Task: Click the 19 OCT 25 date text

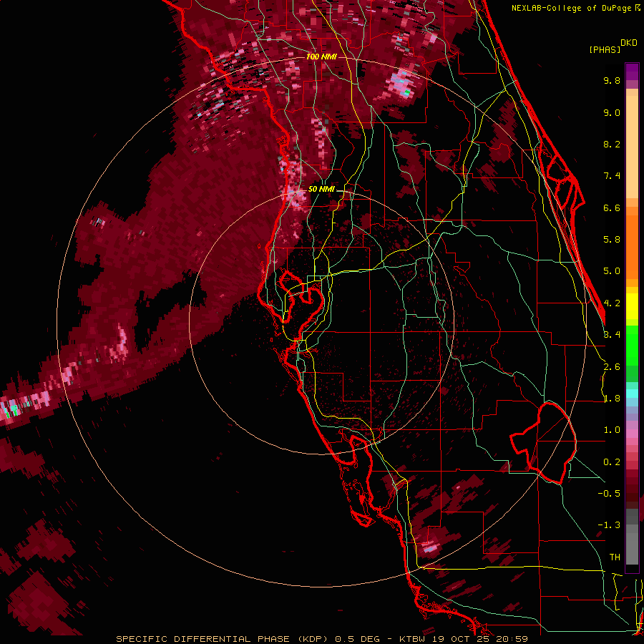Action: [462, 639]
